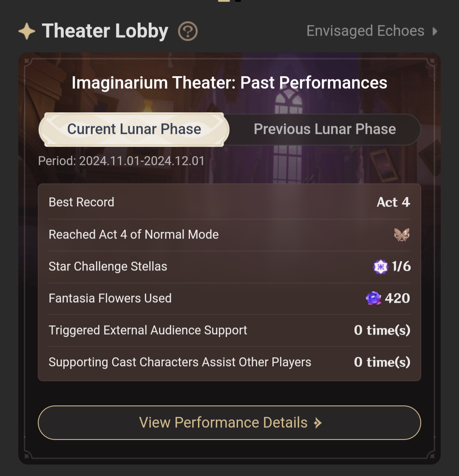
Task: Expand Envisaged Echoes with the arrow
Action: 435,31
